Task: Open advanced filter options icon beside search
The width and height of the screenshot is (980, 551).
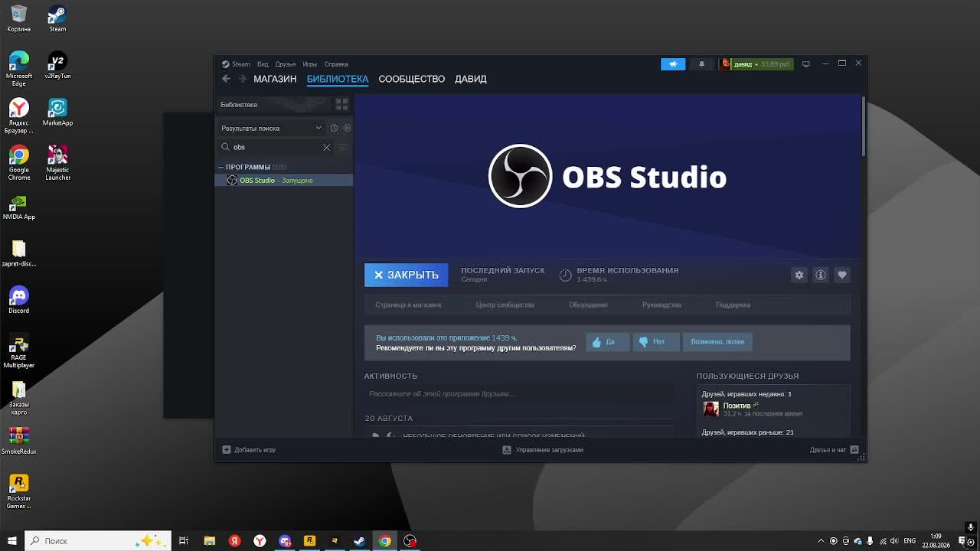Action: [x=342, y=147]
